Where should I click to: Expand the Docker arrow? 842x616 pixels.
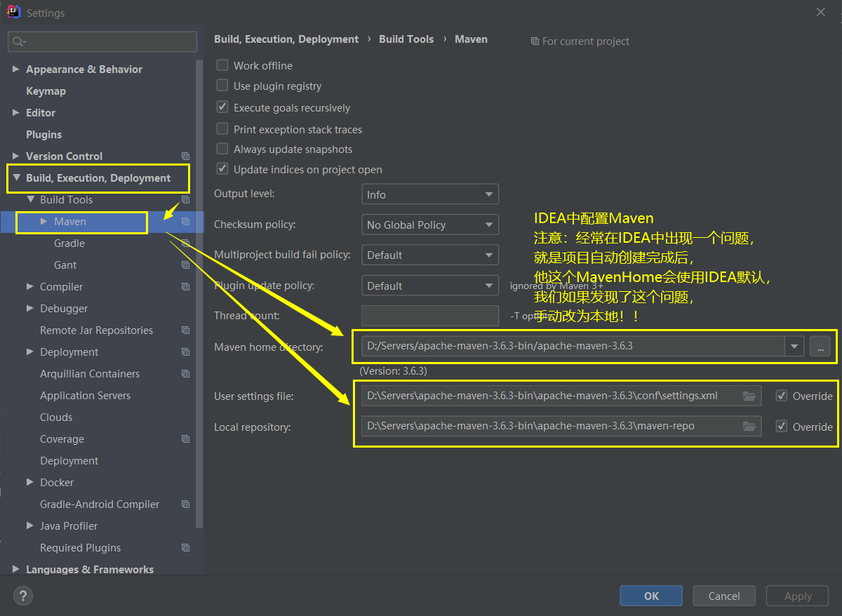pos(30,482)
